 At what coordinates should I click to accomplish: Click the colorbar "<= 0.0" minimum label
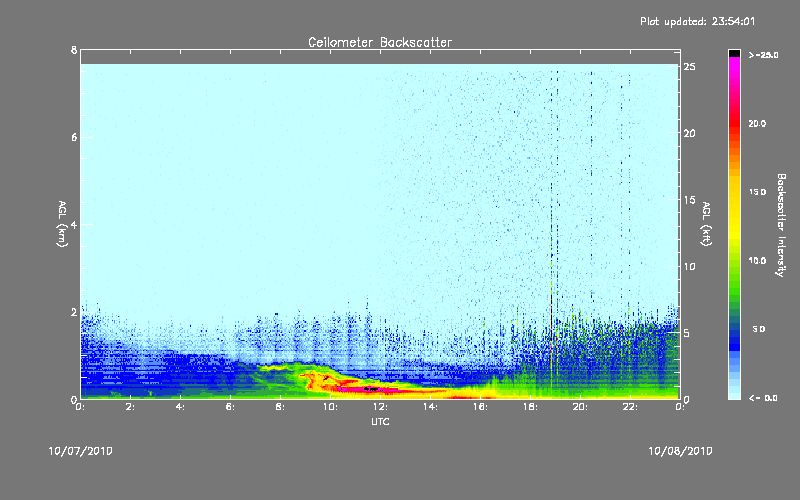click(763, 398)
